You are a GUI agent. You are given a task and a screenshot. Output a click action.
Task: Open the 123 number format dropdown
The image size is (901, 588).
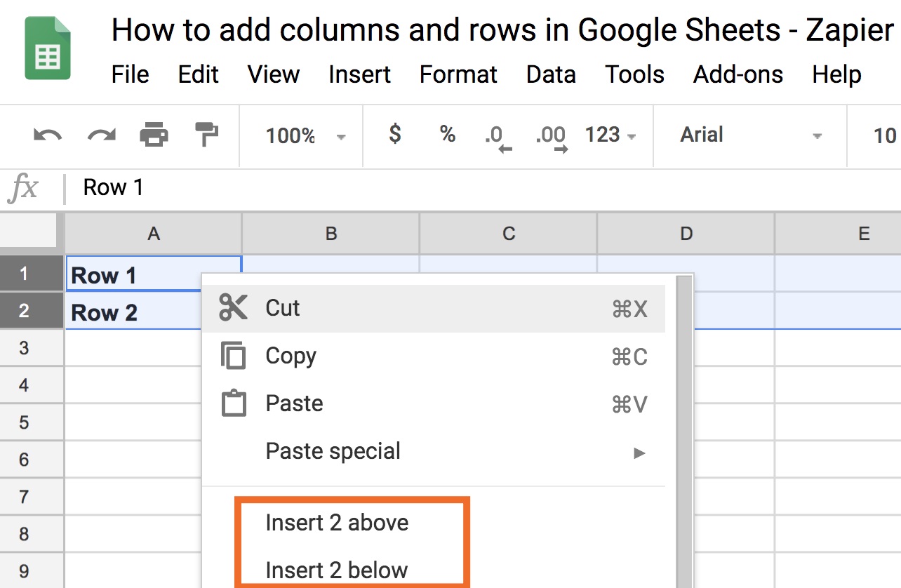click(x=610, y=135)
